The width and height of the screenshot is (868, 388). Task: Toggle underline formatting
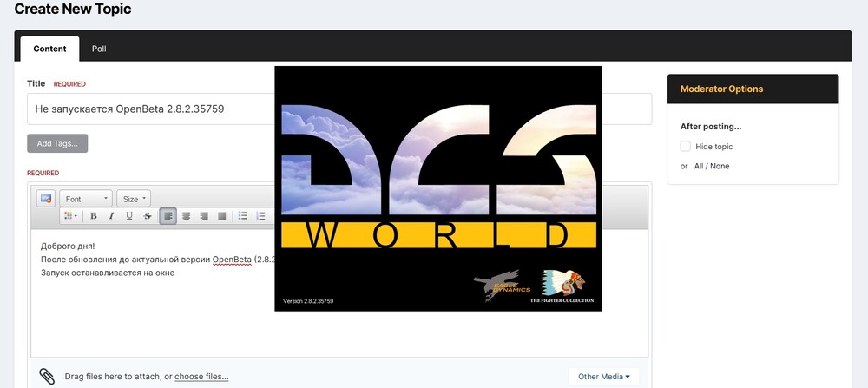(129, 216)
